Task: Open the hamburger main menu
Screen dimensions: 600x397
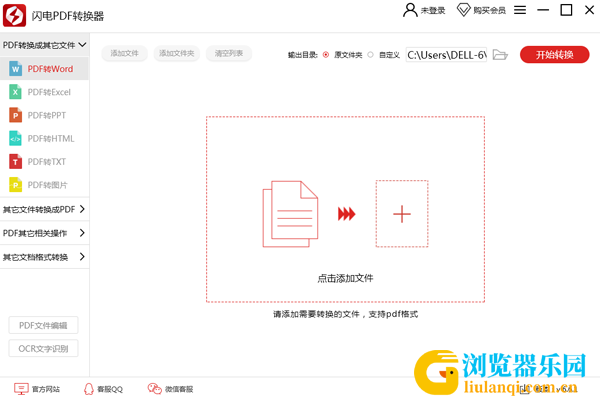Action: [x=520, y=10]
